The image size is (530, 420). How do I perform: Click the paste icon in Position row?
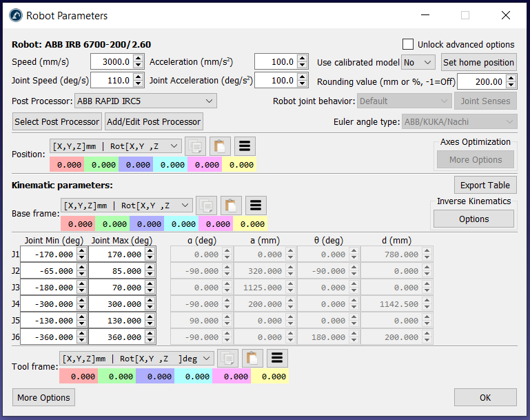[220, 146]
